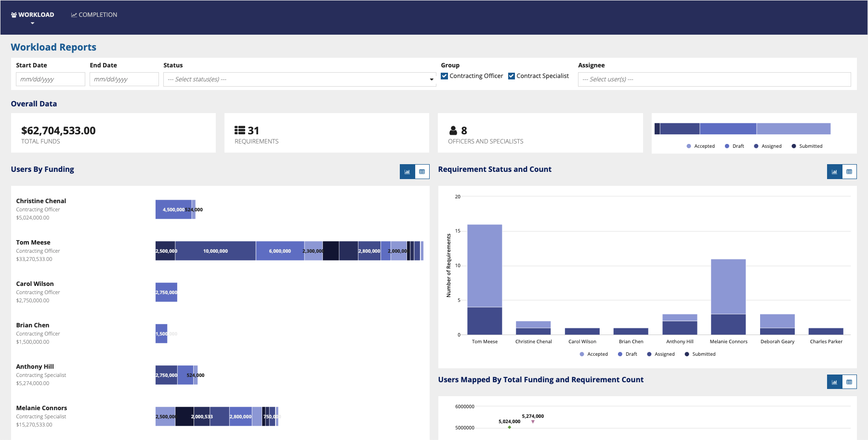Click the Assigned segment of overall status bar
The height and width of the screenshot is (440, 868).
680,129
